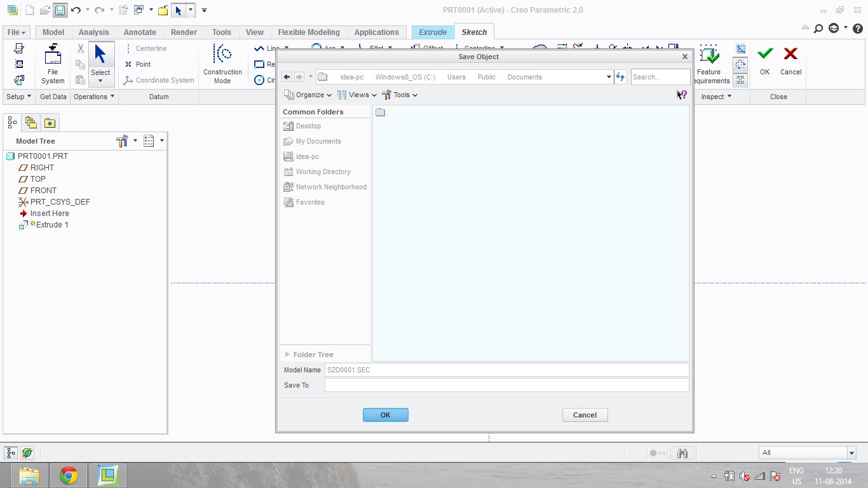Click Cancel in the Save Object dialog
This screenshot has height=488, width=868.
pos(584,414)
